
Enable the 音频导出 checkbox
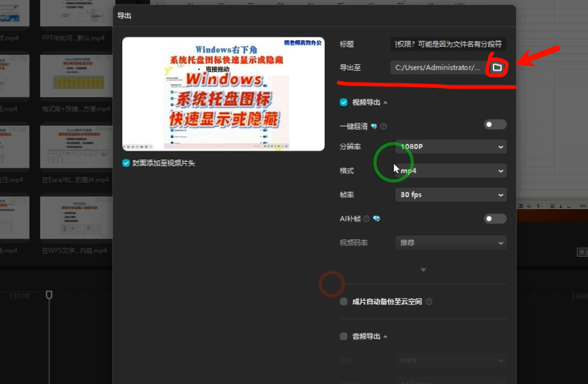click(x=344, y=336)
